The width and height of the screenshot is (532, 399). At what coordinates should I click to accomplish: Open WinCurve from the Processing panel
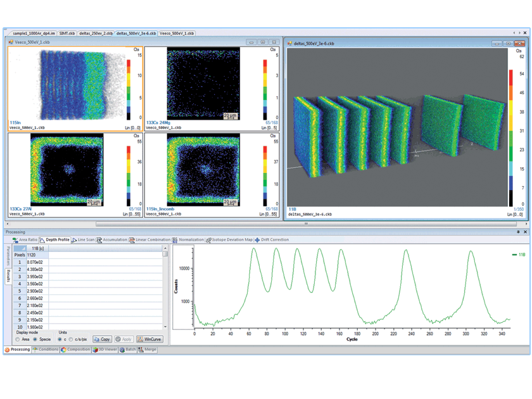point(150,339)
